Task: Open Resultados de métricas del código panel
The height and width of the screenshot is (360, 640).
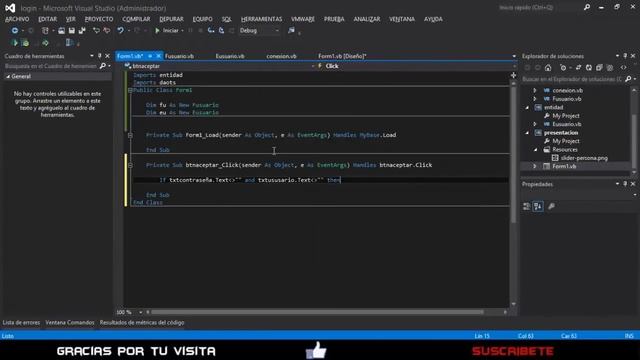Action: pos(142,322)
